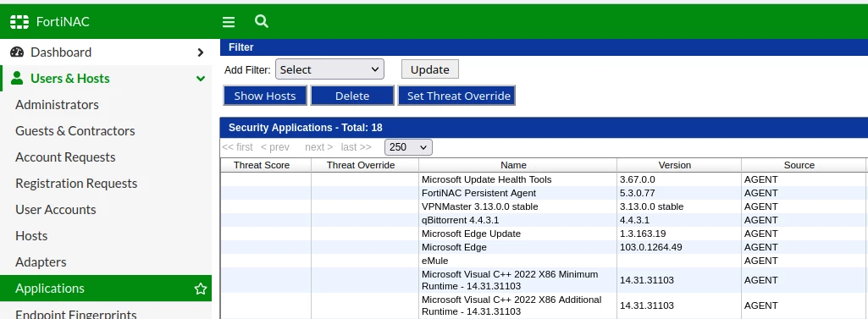Image resolution: width=868 pixels, height=319 pixels.
Task: Select Microsoft Edge Update row
Action: click(x=545, y=234)
